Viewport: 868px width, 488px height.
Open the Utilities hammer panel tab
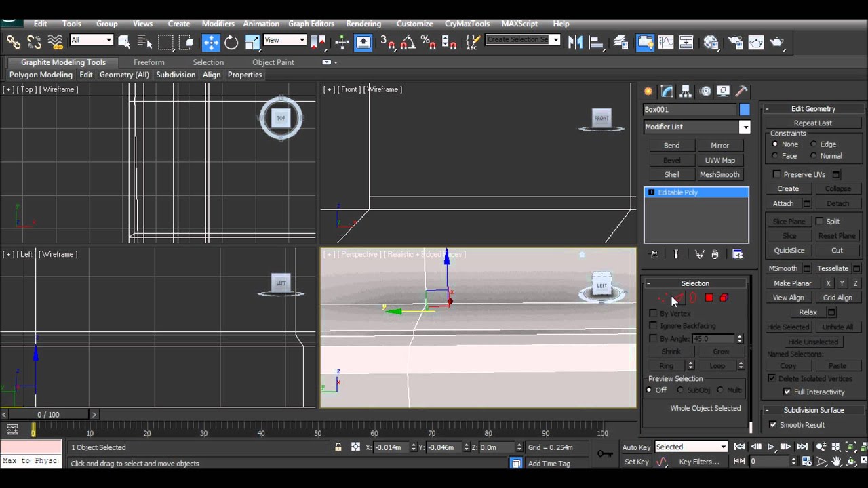point(742,91)
